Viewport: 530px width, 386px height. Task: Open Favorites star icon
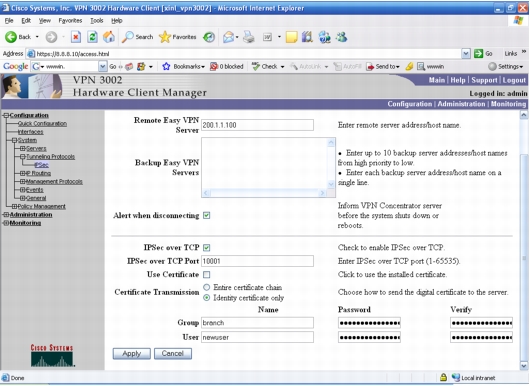165,37
